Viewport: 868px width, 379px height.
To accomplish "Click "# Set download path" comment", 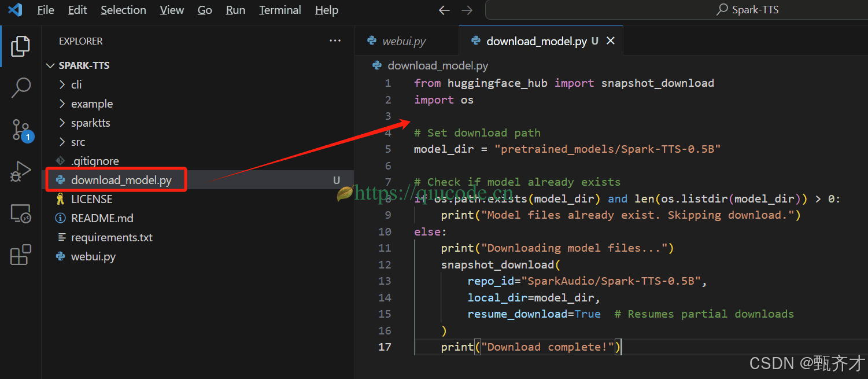I will [477, 133].
